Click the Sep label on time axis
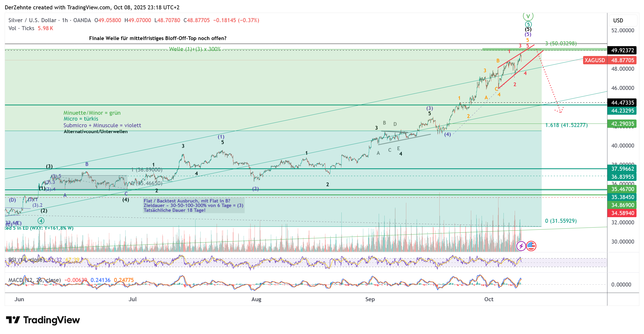The image size is (644, 334). (370, 299)
